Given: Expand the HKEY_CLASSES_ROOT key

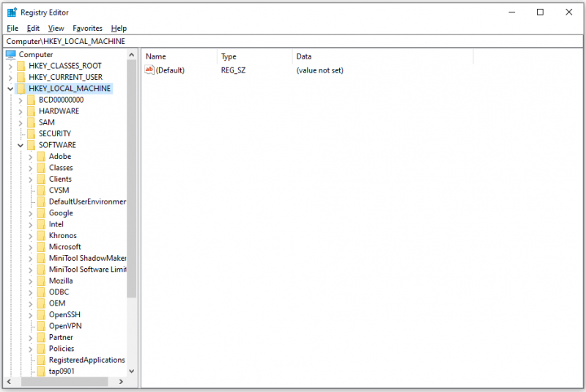Looking at the screenshot, I should 10,67.
